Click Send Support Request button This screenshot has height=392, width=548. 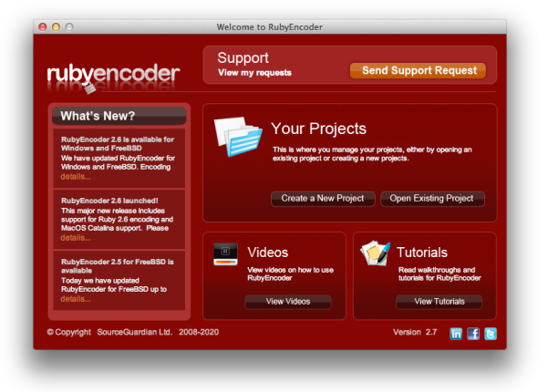(x=418, y=70)
